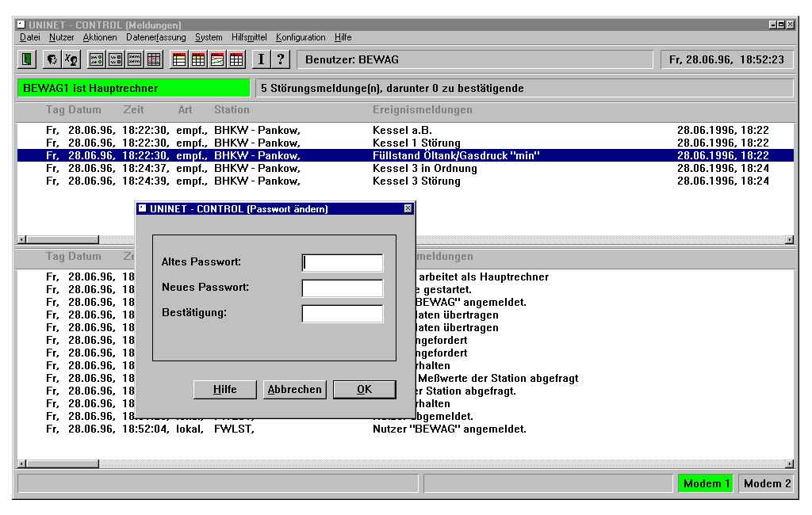The image size is (812, 515).
Task: Click the lower list horizontal scrollbar thumb
Action: tap(62, 463)
